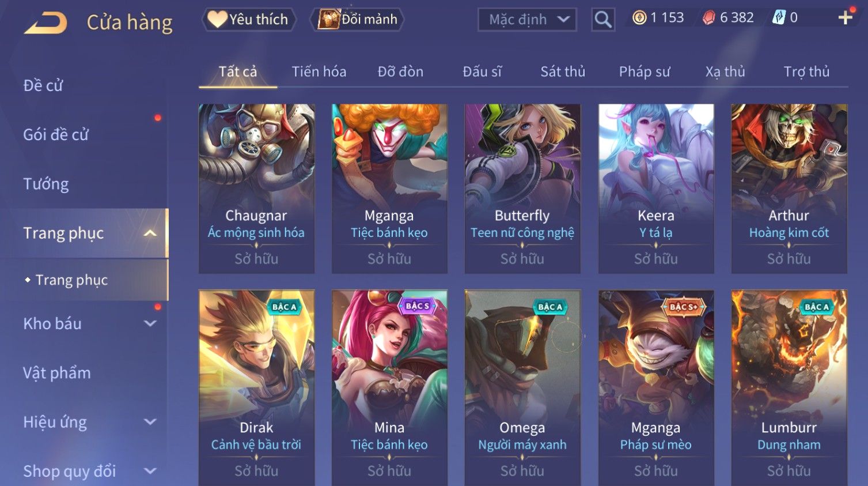Click the red ruby balance icon
Image resolution: width=868 pixels, height=486 pixels.
(x=708, y=18)
